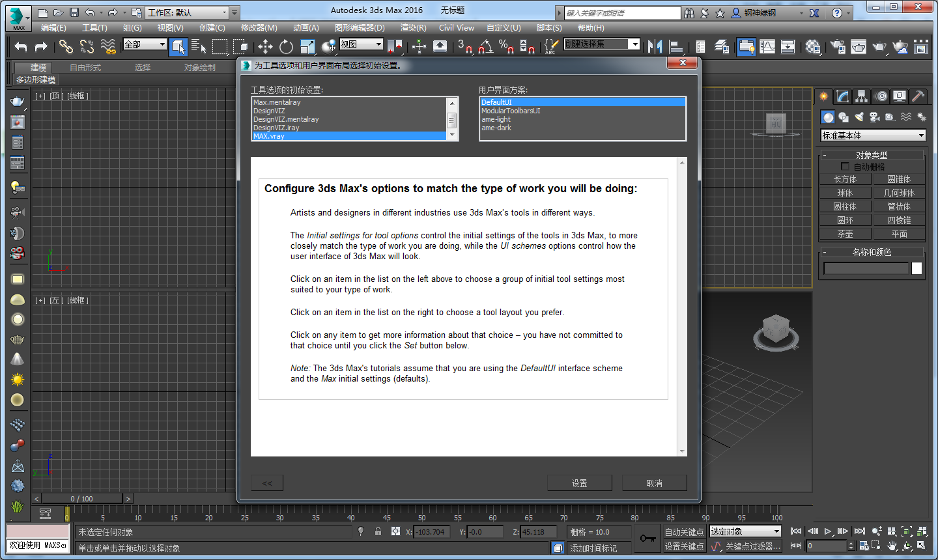
Task: Open the Rendered Frame Window
Action: coord(859,46)
